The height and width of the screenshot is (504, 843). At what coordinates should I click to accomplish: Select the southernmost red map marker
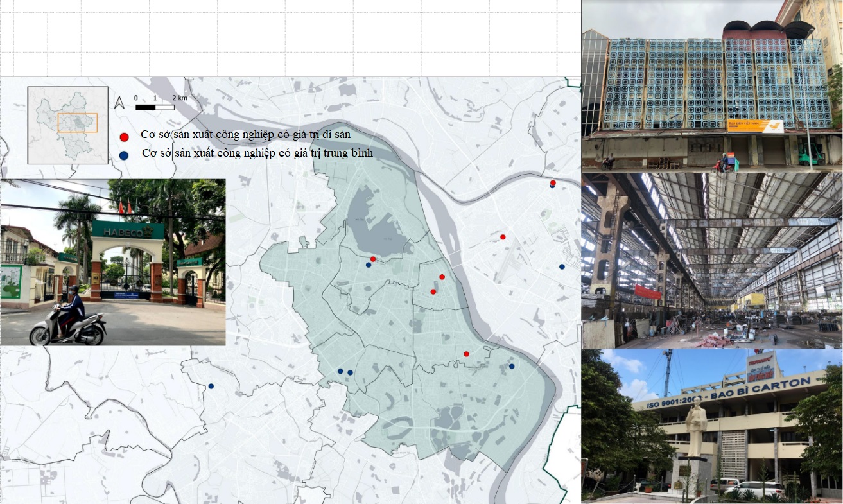tap(466, 354)
